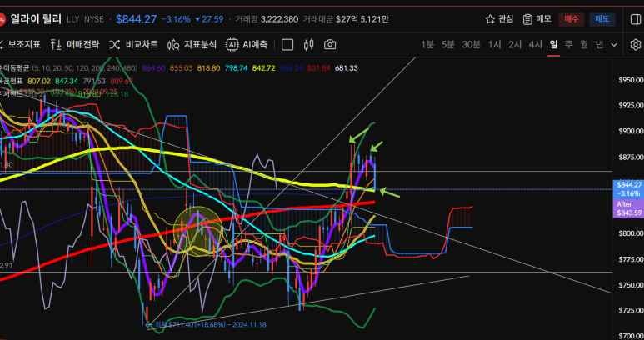Click the red 매수 buy button
Image resolution: width=644 pixels, height=340 pixels.
[x=572, y=19]
